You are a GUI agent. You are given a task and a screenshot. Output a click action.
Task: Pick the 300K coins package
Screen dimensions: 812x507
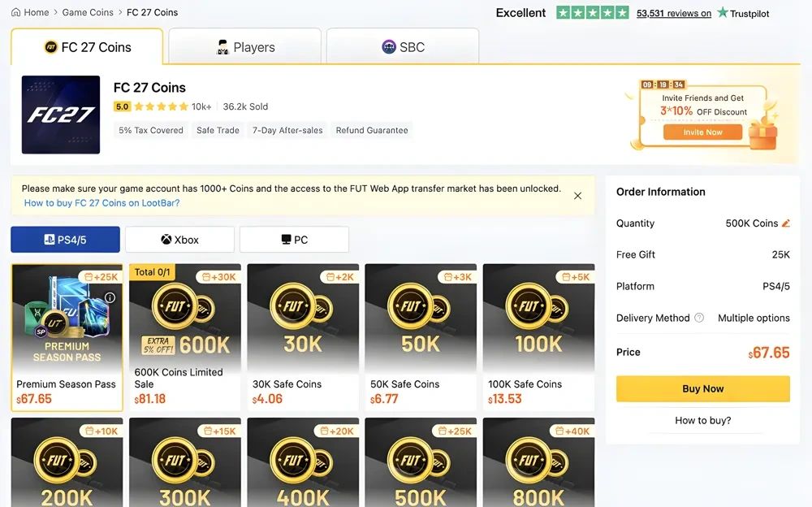pos(185,462)
